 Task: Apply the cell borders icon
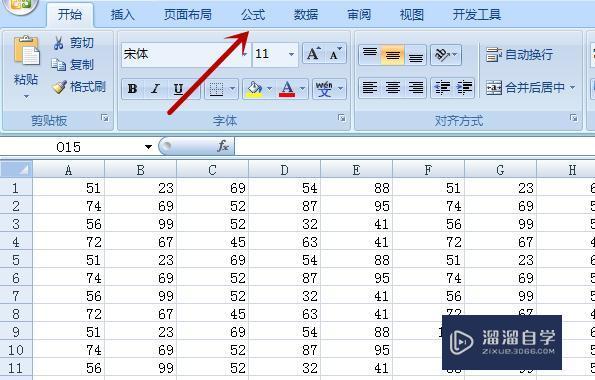(x=216, y=89)
